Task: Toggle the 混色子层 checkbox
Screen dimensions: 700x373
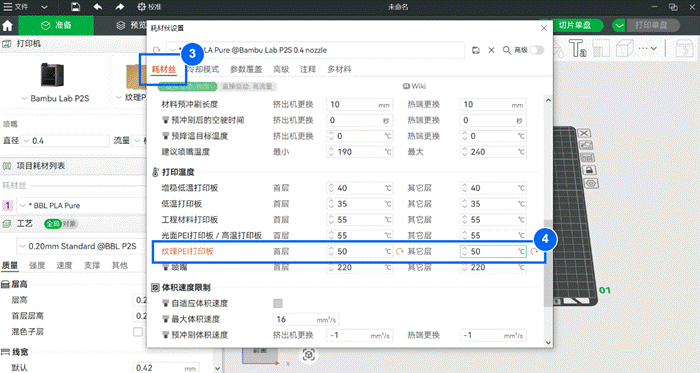Action: tap(138, 332)
